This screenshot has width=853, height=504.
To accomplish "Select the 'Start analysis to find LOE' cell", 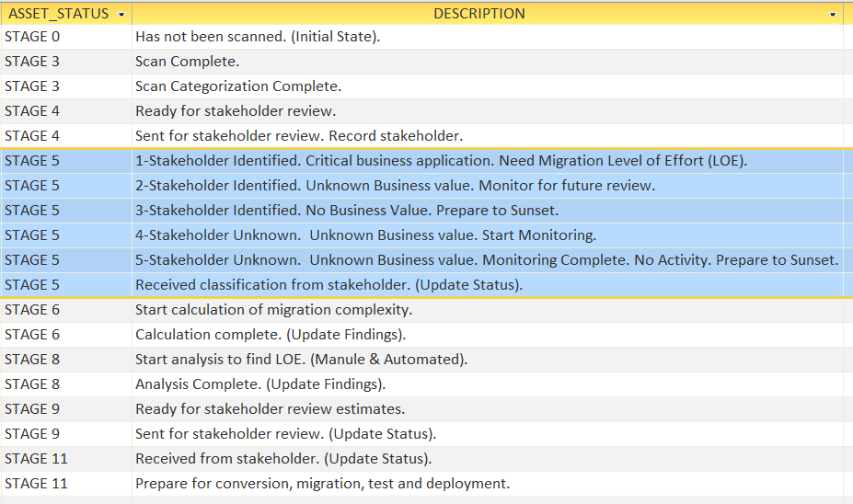I will tap(301, 360).
